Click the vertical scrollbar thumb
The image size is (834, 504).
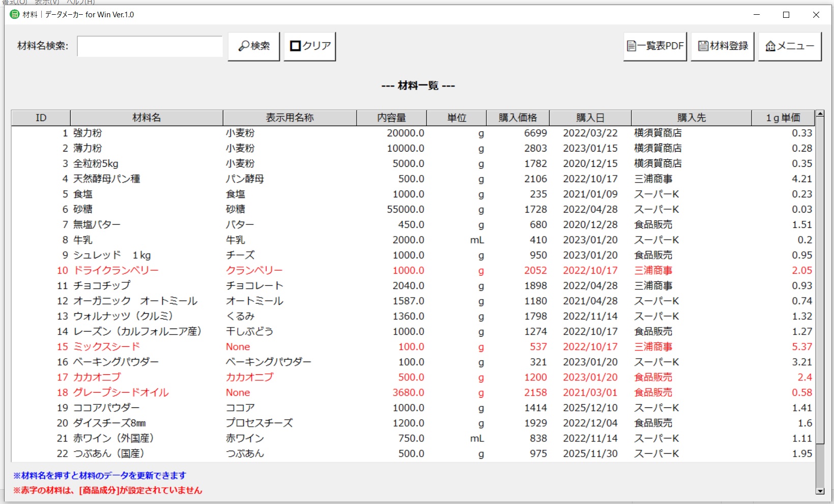[820, 280]
